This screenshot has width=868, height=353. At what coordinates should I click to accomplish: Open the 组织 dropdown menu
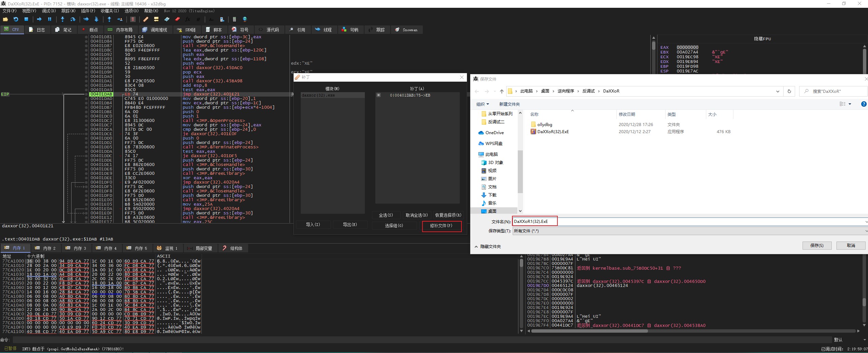click(x=482, y=104)
